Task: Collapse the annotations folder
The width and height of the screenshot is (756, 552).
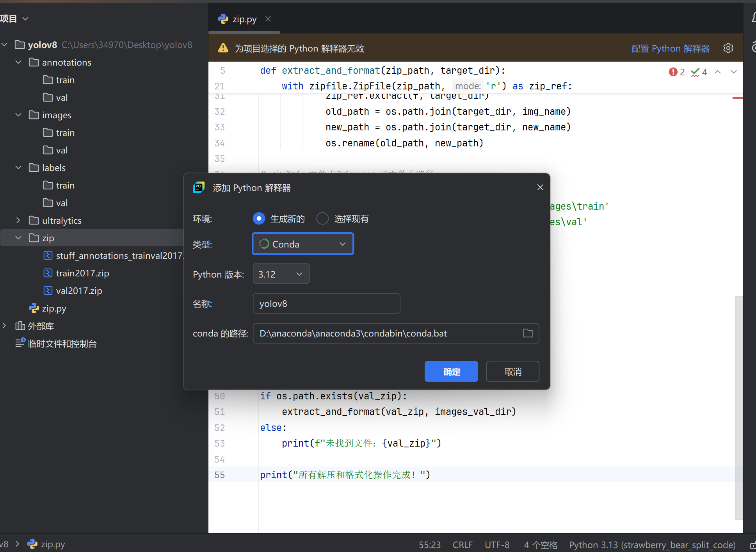Action: click(x=18, y=62)
